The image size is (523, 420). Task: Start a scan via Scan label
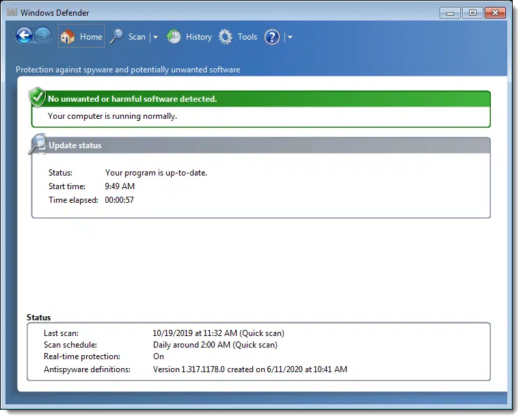(137, 37)
